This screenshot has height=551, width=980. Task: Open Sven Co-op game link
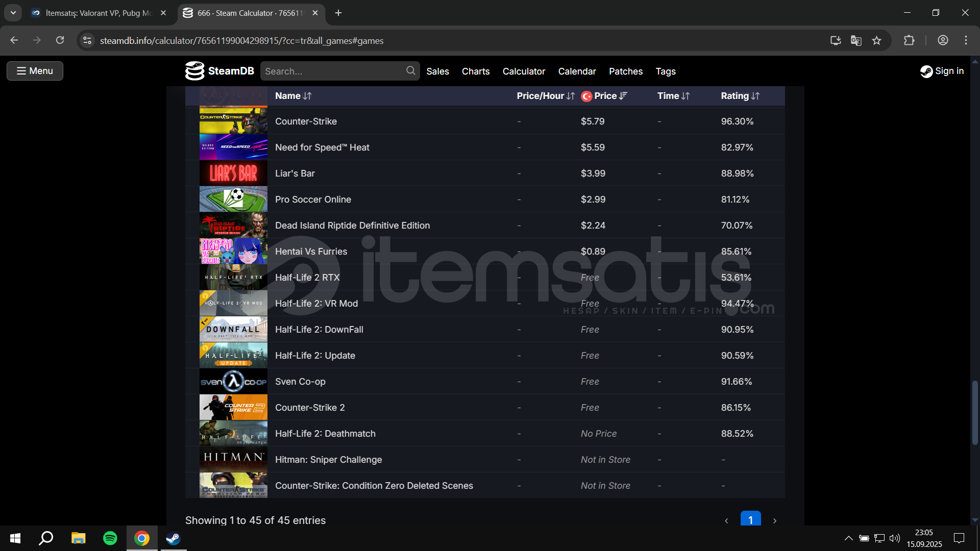300,382
